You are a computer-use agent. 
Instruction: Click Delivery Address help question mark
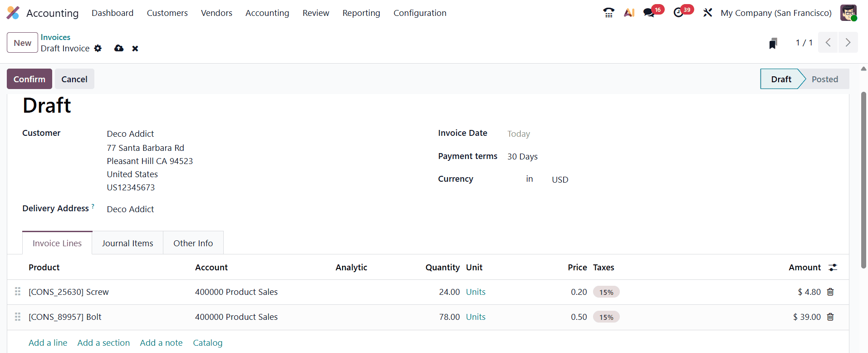pos(93,206)
